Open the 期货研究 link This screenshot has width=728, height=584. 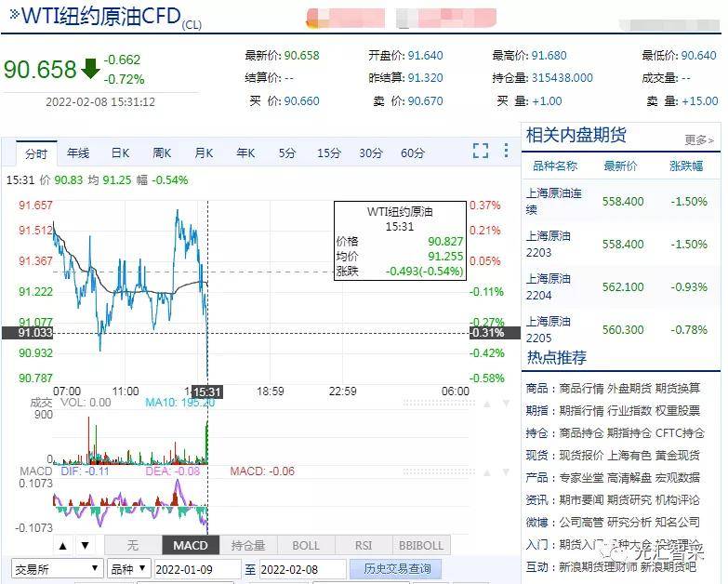click(629, 500)
